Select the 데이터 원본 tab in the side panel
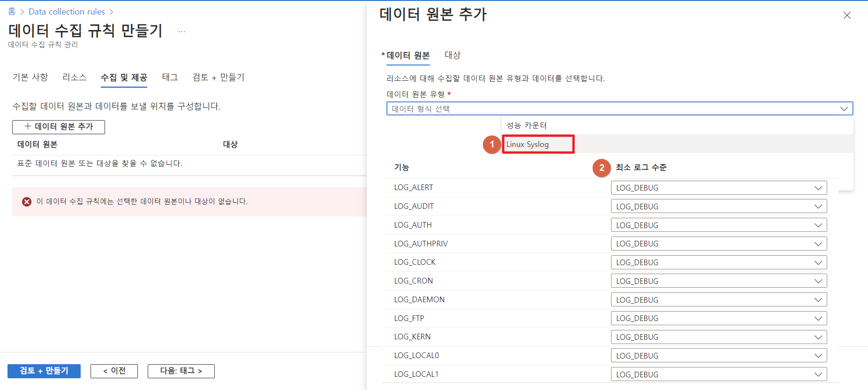The height and width of the screenshot is (390, 868). pyautogui.click(x=408, y=55)
